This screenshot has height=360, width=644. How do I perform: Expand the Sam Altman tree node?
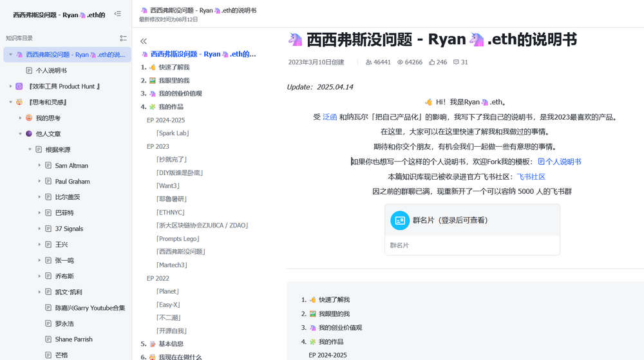pos(39,166)
